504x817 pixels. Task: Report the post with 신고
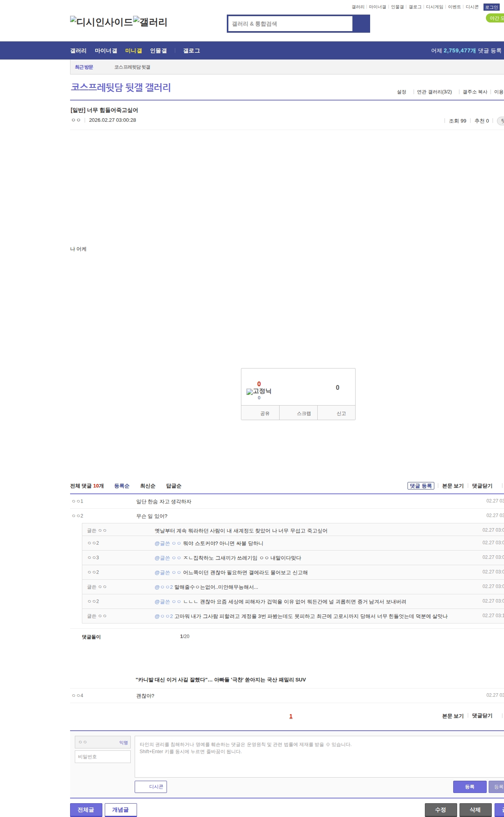point(341,413)
